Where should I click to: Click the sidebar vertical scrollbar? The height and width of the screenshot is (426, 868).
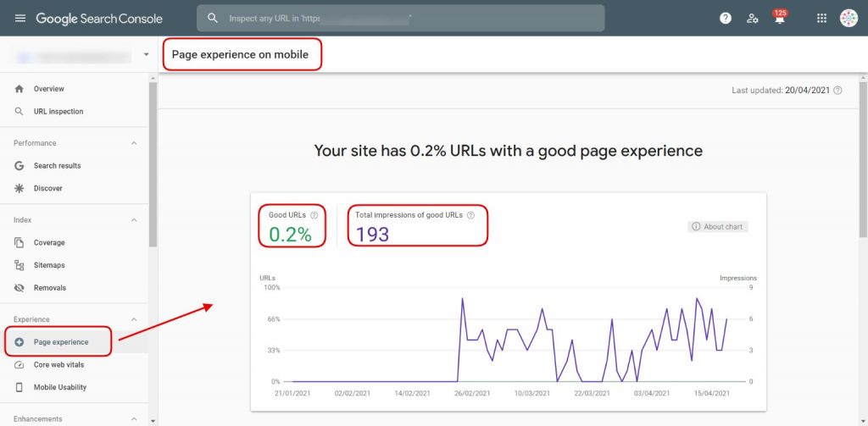tap(153, 164)
